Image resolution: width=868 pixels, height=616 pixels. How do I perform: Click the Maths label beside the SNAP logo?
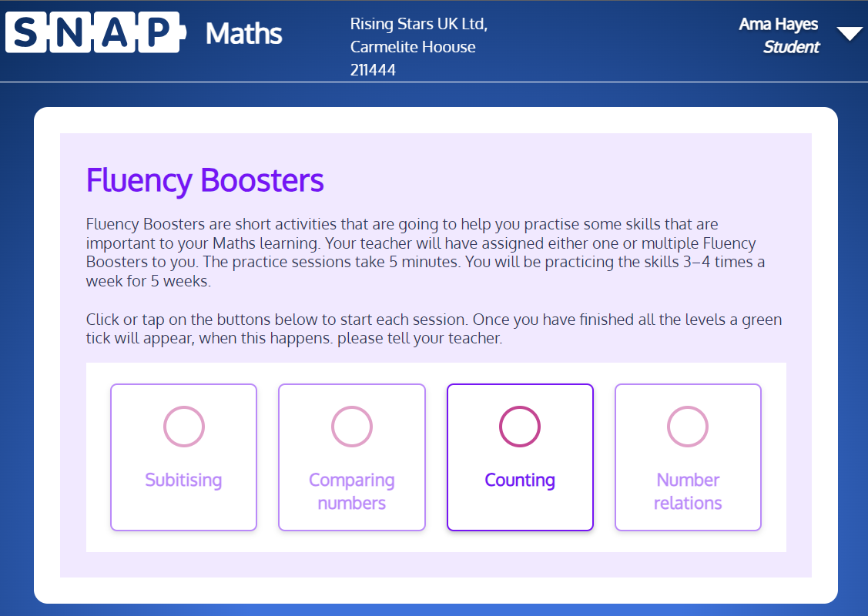243,34
